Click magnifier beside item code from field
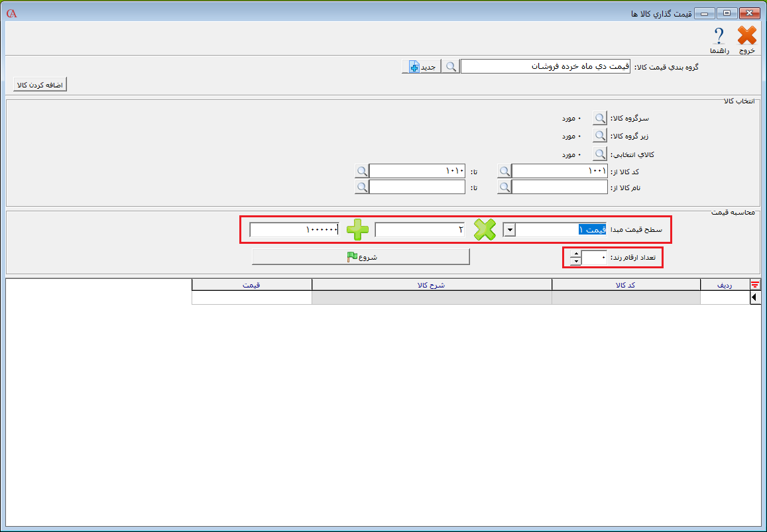 click(x=504, y=172)
